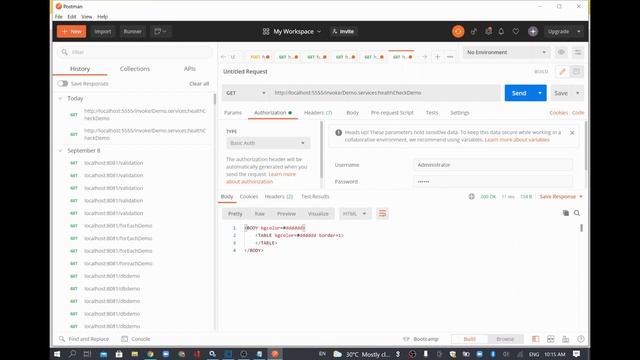Click the Windows Start button
The image size is (640, 360).
click(57, 354)
